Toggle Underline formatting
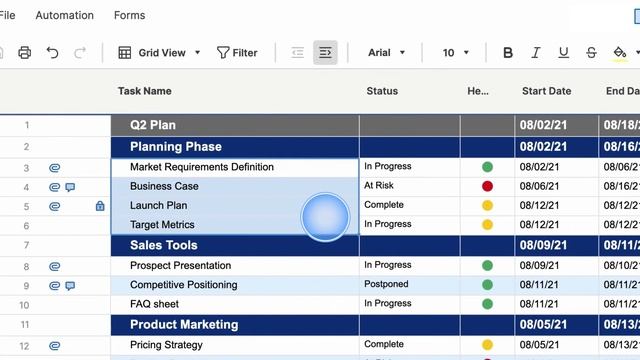The width and height of the screenshot is (640, 360). 563,53
